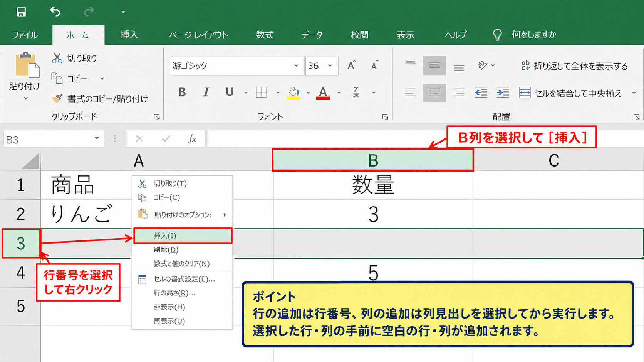Image resolution: width=644 pixels, height=362 pixels.
Task: Toggle Underline formatting
Action: [230, 92]
